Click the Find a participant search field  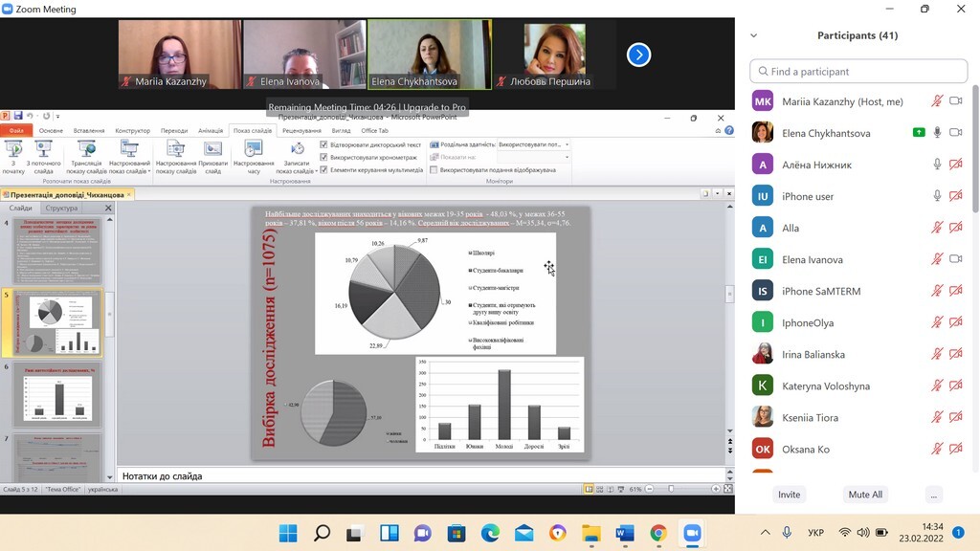pos(858,72)
